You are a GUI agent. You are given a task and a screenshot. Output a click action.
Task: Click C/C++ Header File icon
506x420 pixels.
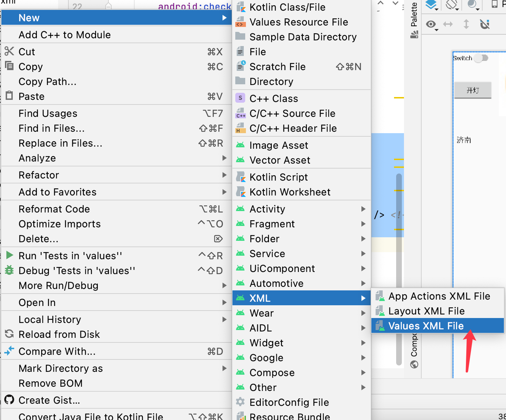coord(241,128)
